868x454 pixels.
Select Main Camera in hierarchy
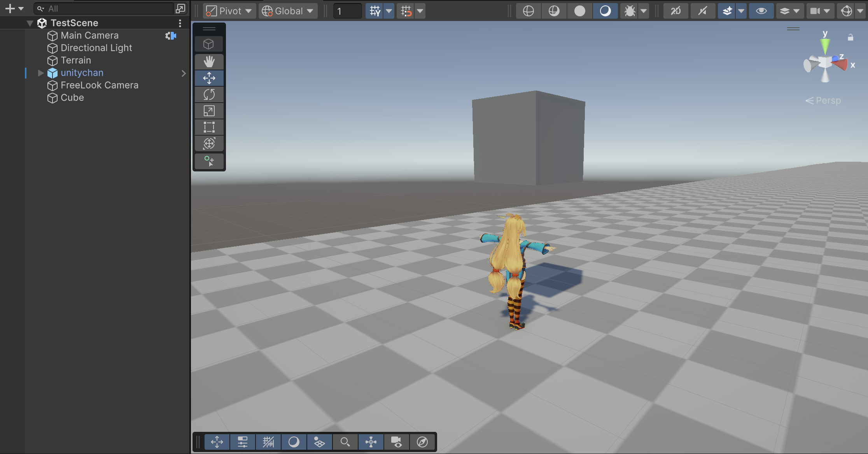click(89, 35)
